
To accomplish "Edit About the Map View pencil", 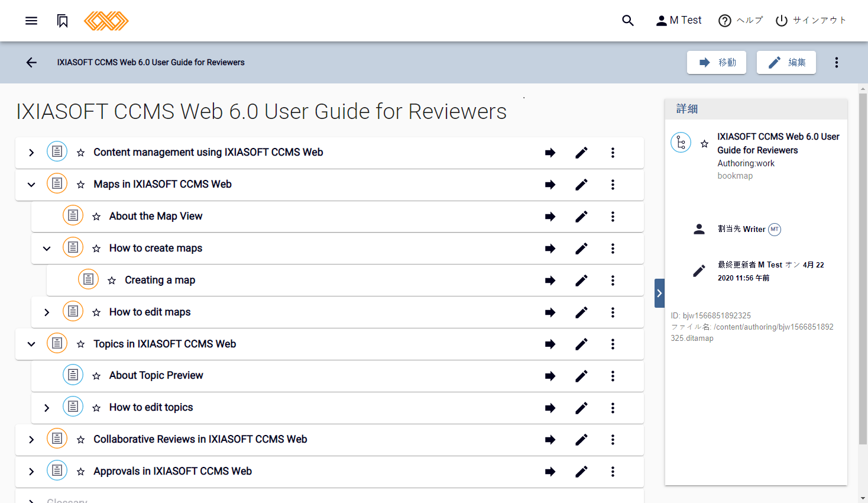I will click(x=581, y=217).
